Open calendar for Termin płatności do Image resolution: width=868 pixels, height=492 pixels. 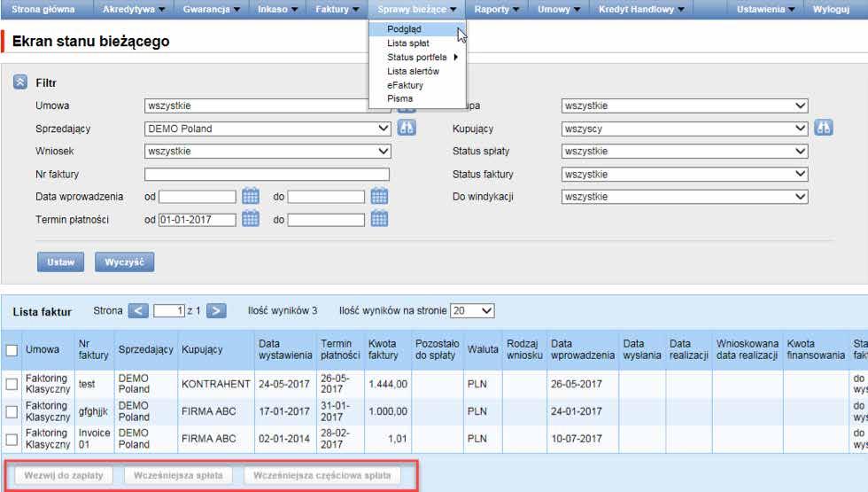point(379,220)
